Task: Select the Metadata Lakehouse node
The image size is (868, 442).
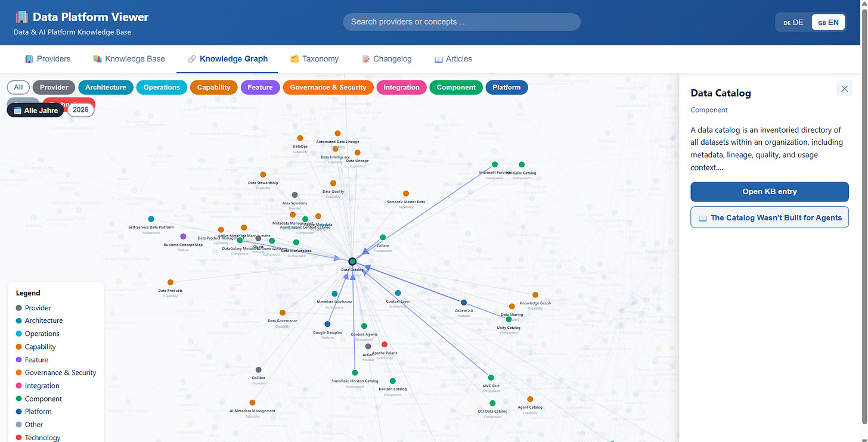Action: (334, 294)
